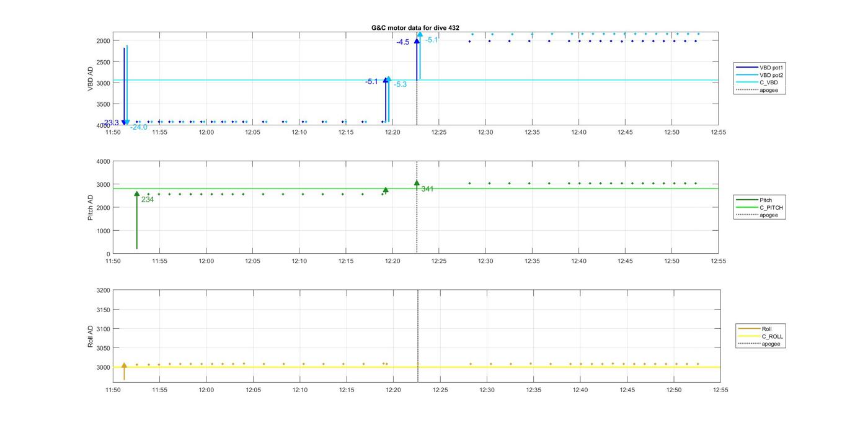Viewport: 868px width, 430px height.
Task: Click the 'Pitch AD' y-axis label
Action: pyautogui.click(x=91, y=207)
